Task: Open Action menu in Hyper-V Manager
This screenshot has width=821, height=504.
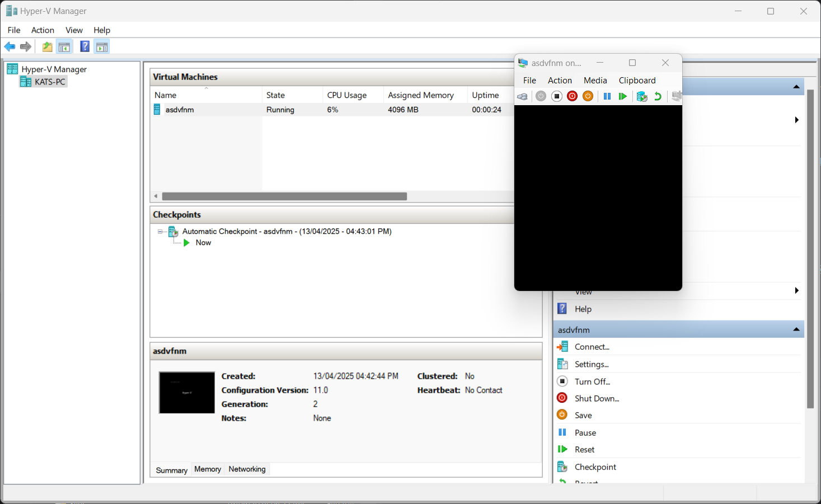Action: pos(43,30)
